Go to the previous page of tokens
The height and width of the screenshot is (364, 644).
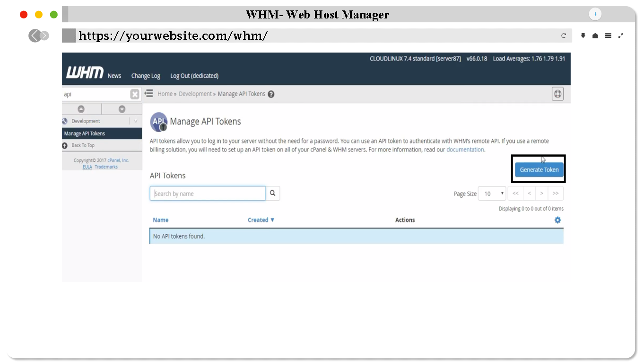pyautogui.click(x=529, y=193)
